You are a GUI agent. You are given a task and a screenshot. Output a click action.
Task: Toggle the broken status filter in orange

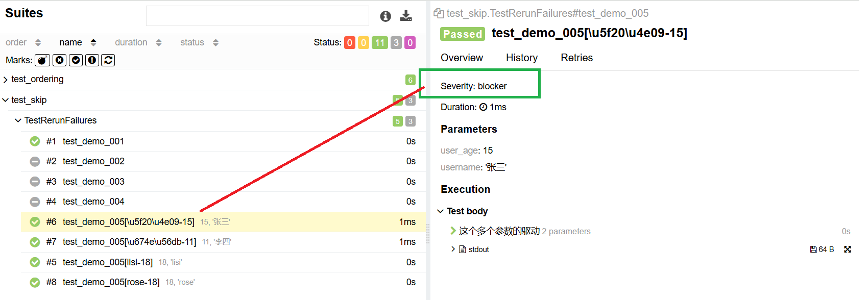point(364,43)
